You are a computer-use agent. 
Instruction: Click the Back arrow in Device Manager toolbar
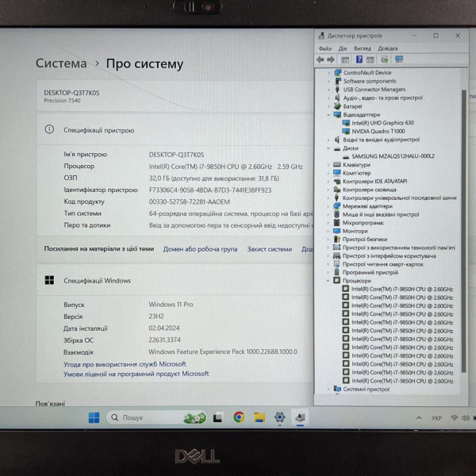click(320, 59)
